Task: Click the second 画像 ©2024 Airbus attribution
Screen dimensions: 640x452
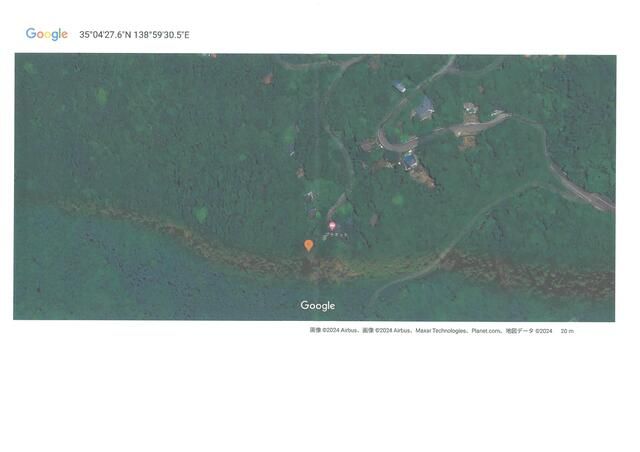Action: [386, 331]
